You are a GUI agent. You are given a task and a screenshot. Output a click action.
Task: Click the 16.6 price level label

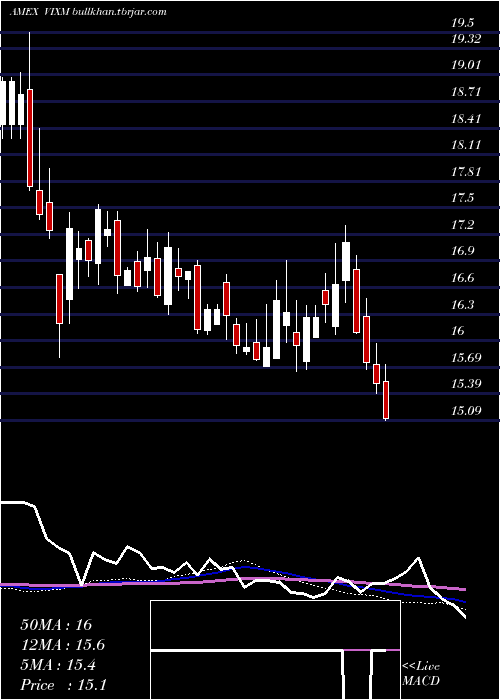click(x=463, y=278)
